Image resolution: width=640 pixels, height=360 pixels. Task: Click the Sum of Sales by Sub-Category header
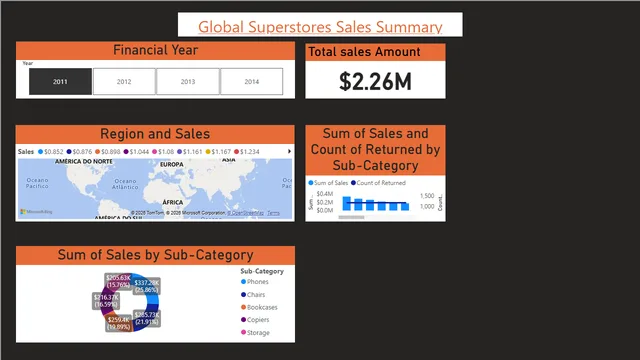click(155, 255)
